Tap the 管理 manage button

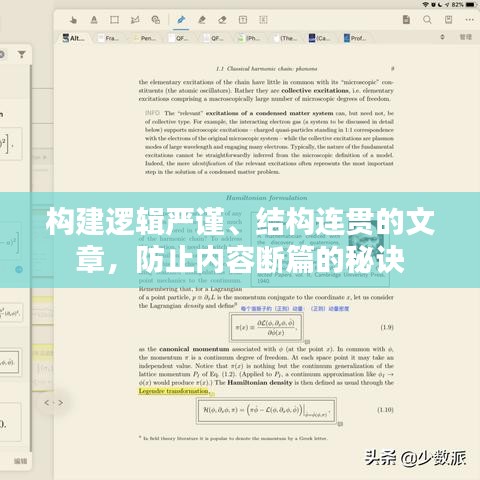[466, 37]
